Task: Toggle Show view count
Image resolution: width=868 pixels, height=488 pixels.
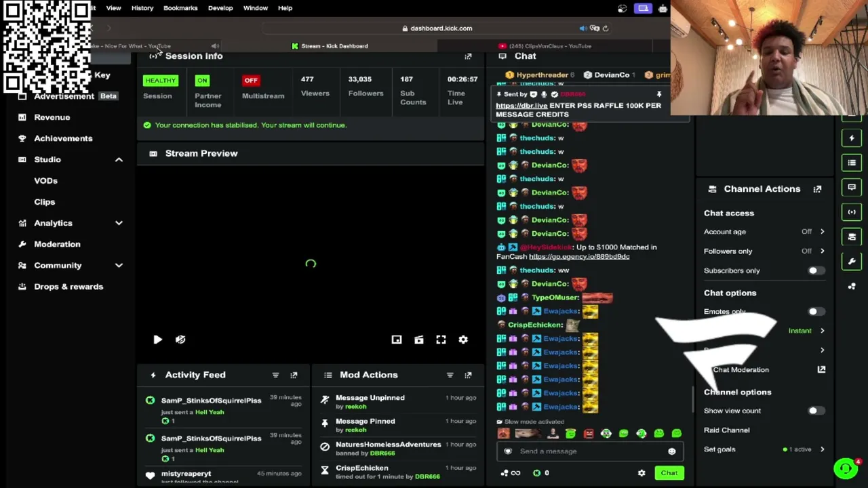Action: pos(816,411)
